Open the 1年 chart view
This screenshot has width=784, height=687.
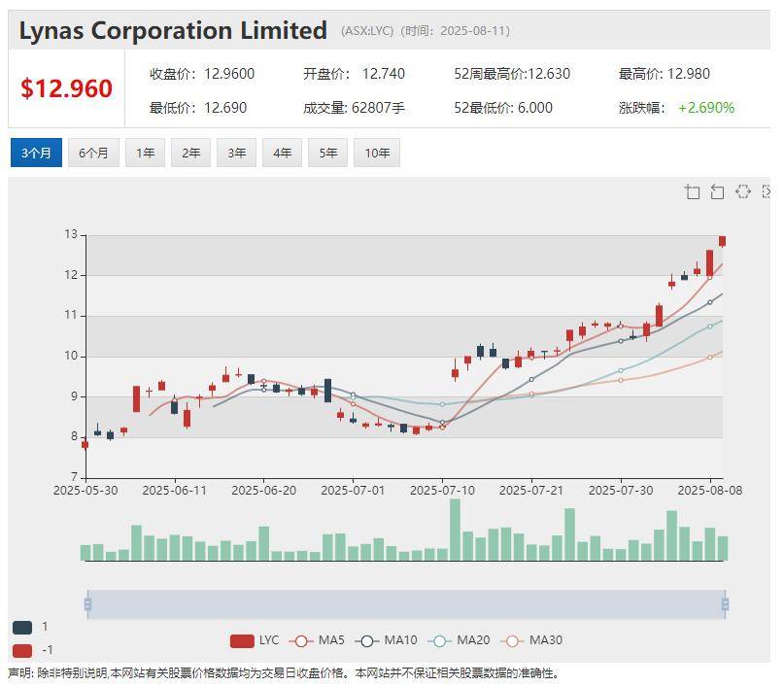144,152
